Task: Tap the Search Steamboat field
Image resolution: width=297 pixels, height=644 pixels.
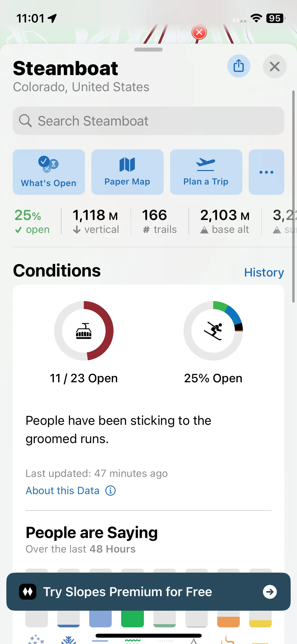Action: pyautogui.click(x=148, y=121)
